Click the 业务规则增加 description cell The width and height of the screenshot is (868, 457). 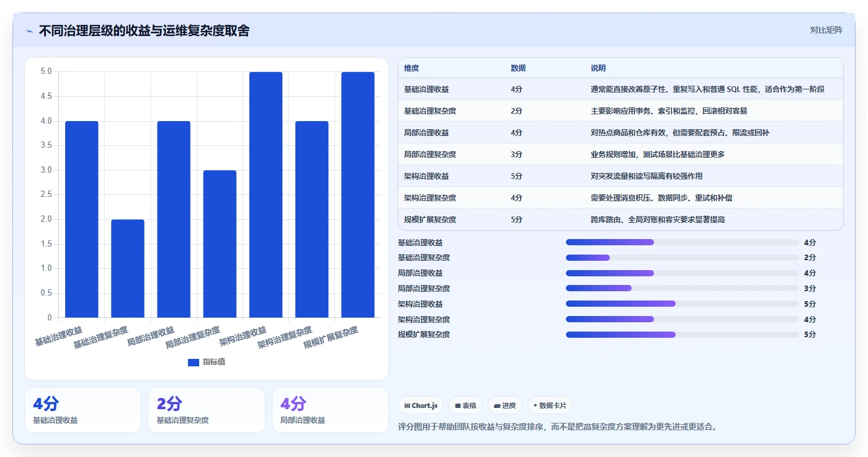tap(658, 155)
